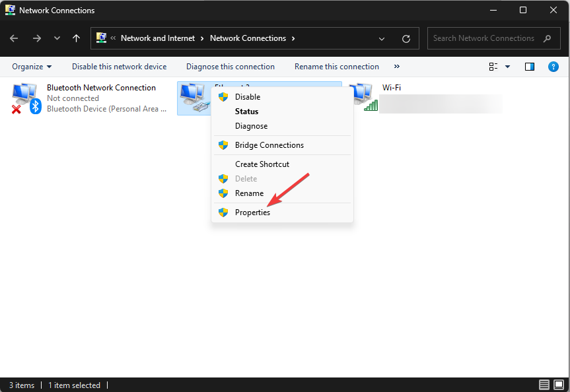Expand the address bar's hidden breadcrumb chevrons

[x=113, y=38]
